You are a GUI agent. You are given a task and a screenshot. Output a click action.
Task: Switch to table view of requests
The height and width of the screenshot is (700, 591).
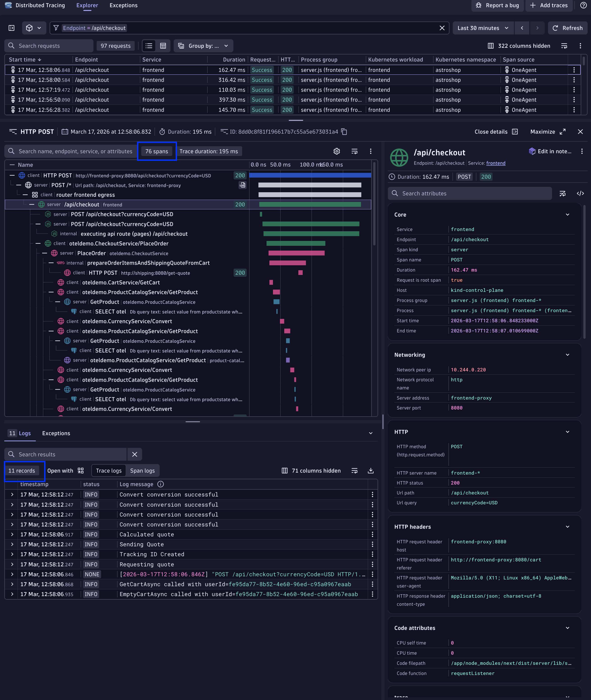pos(163,46)
